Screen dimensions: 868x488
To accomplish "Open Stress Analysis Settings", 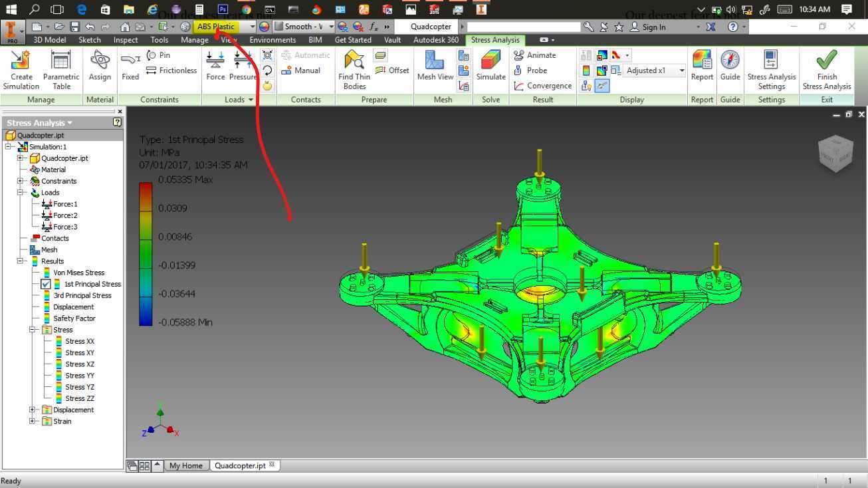I will pyautogui.click(x=771, y=70).
